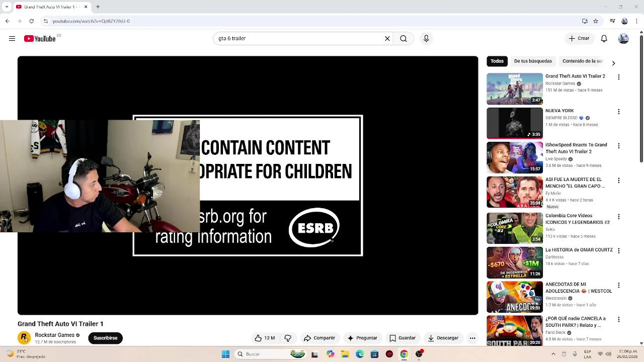Open options for OMAR COURTZ video
This screenshot has height=362, width=644.
pos(619,250)
